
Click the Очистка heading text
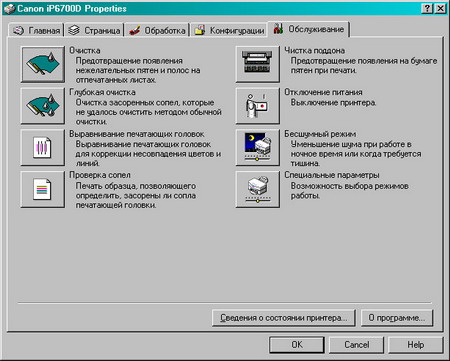click(85, 51)
